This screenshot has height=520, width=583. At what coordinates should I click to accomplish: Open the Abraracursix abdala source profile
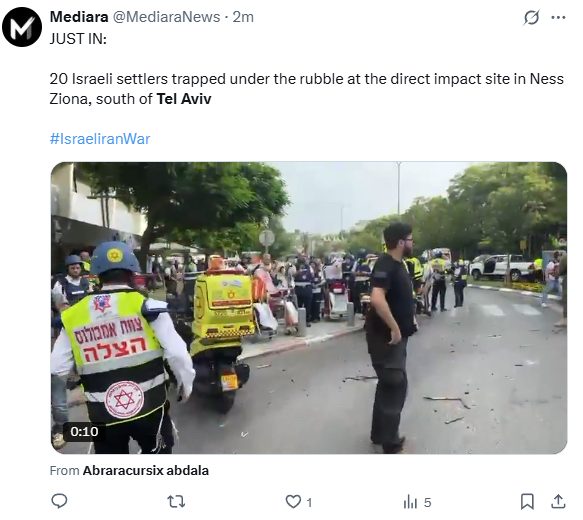point(146,471)
